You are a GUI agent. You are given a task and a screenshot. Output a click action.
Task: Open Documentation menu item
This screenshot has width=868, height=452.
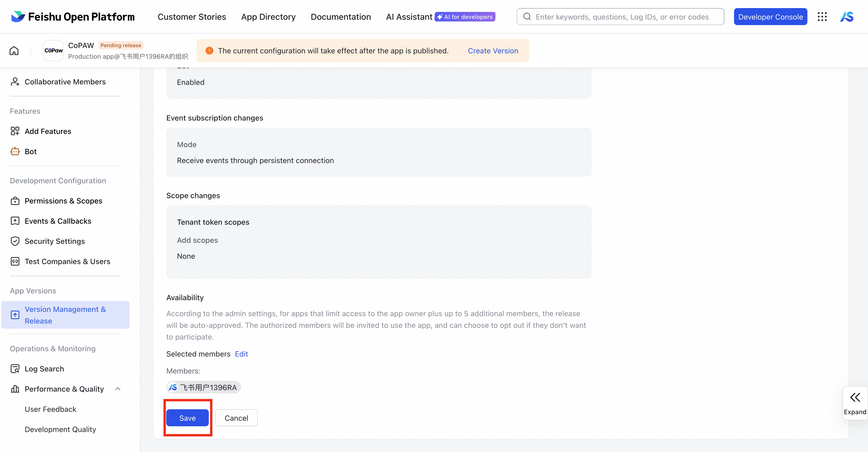(341, 17)
